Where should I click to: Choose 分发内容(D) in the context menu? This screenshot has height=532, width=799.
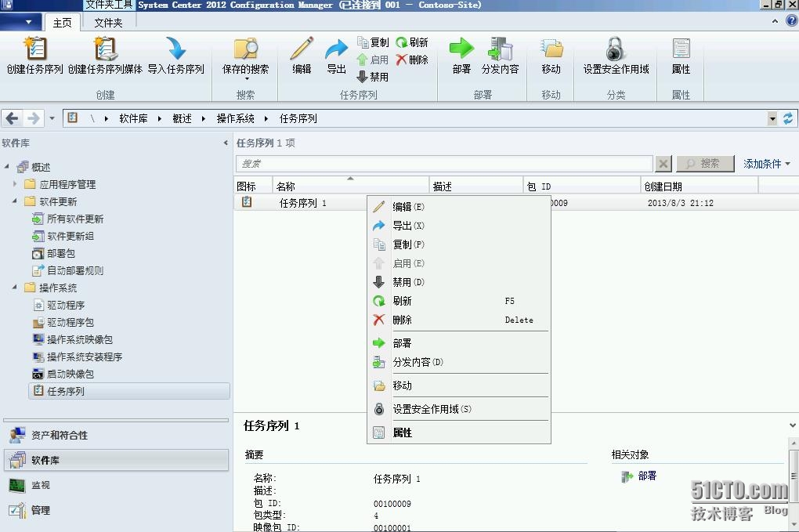tap(458, 362)
